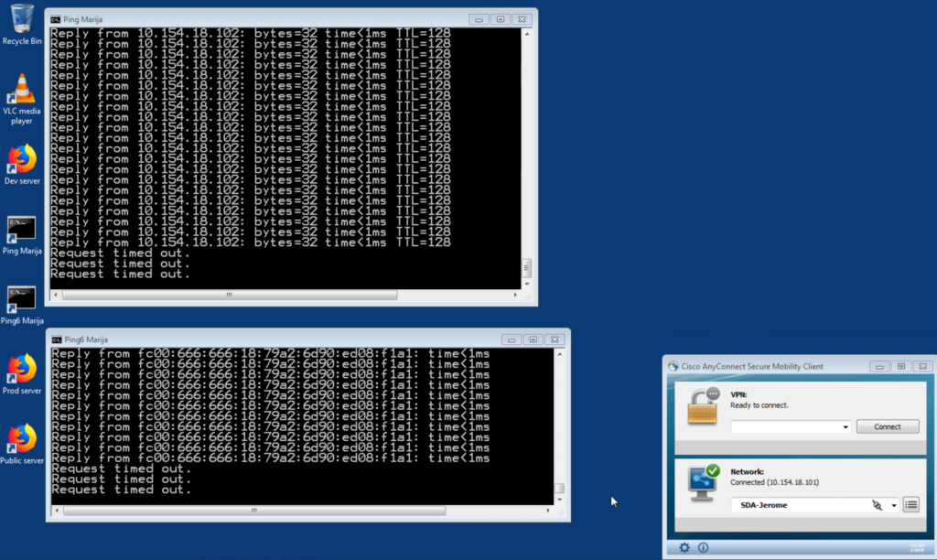This screenshot has width=937, height=560.
Task: Open Ping6 Marija window system menu icon
Action: click(x=56, y=339)
